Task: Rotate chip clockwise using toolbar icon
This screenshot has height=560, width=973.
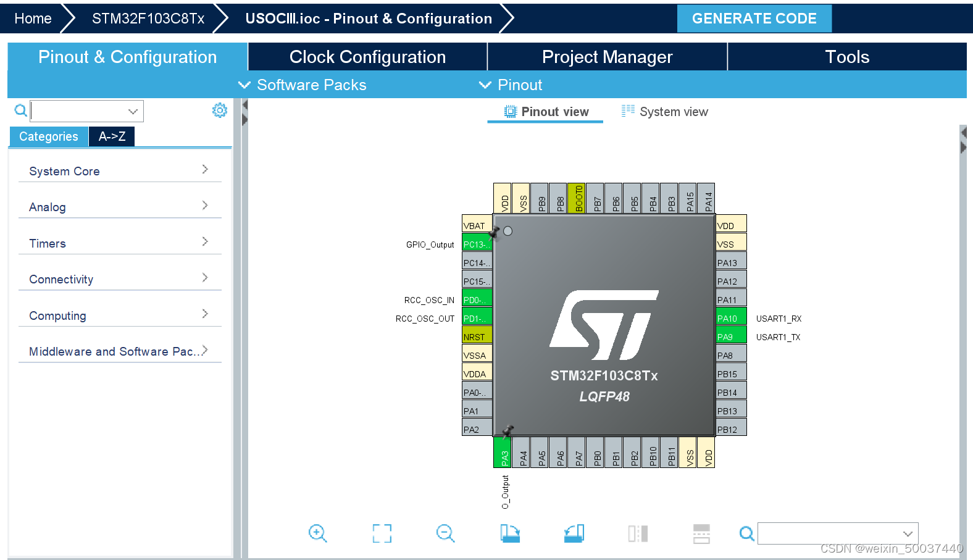Action: [x=510, y=533]
